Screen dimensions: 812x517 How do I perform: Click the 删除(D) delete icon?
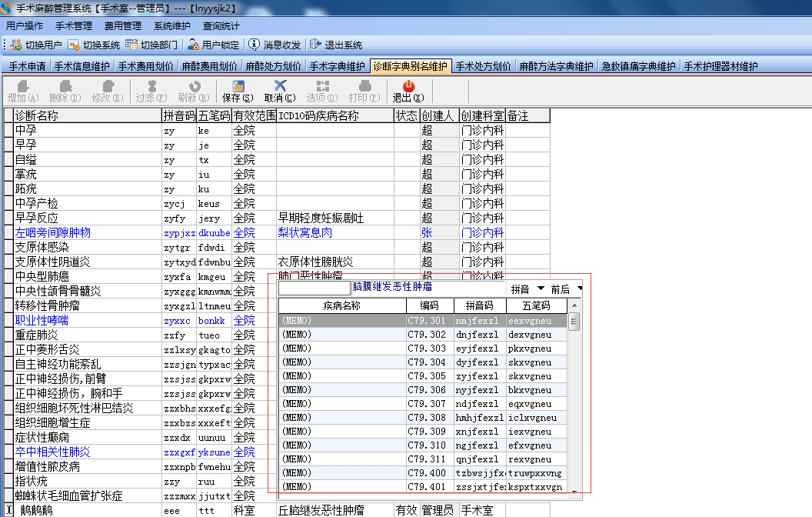click(x=65, y=86)
